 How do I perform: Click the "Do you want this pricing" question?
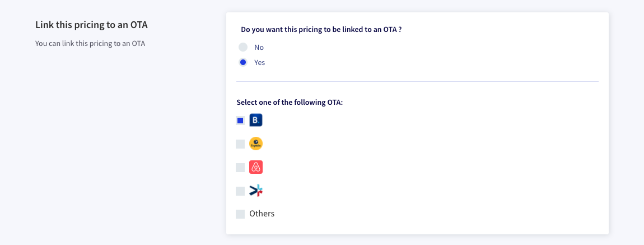[x=321, y=30]
